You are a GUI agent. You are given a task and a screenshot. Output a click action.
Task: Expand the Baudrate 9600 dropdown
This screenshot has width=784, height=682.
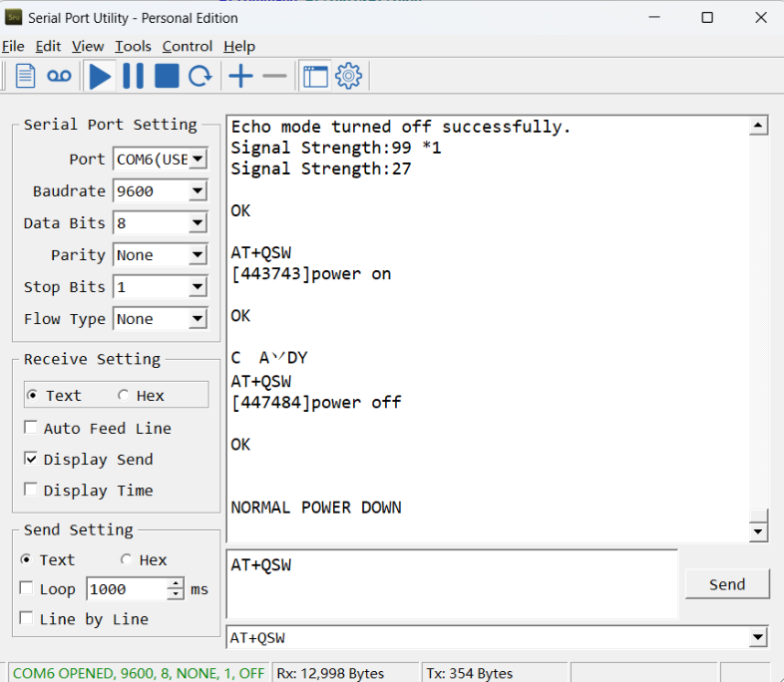(198, 190)
